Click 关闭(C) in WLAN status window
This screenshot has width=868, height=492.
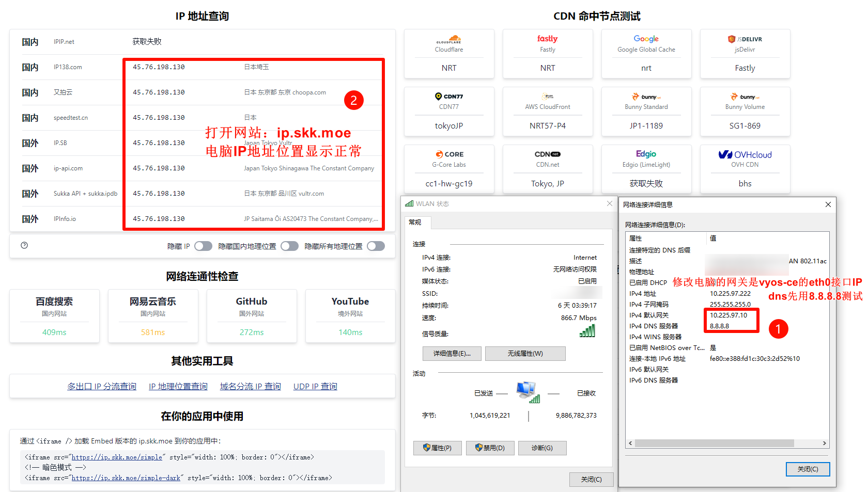591,480
